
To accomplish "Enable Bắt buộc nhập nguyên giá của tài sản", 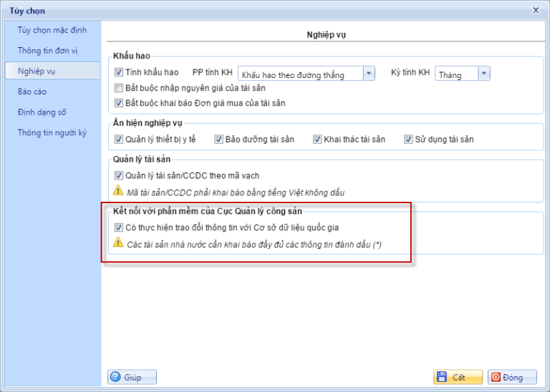I will click(x=119, y=88).
